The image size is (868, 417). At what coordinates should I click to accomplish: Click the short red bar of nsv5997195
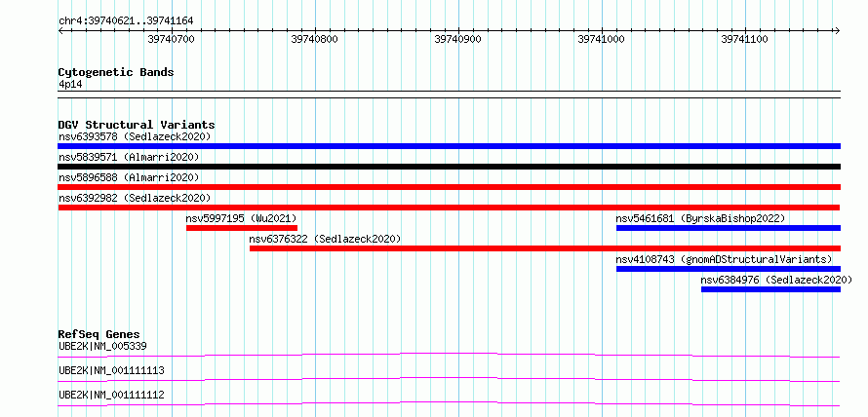tap(242, 228)
